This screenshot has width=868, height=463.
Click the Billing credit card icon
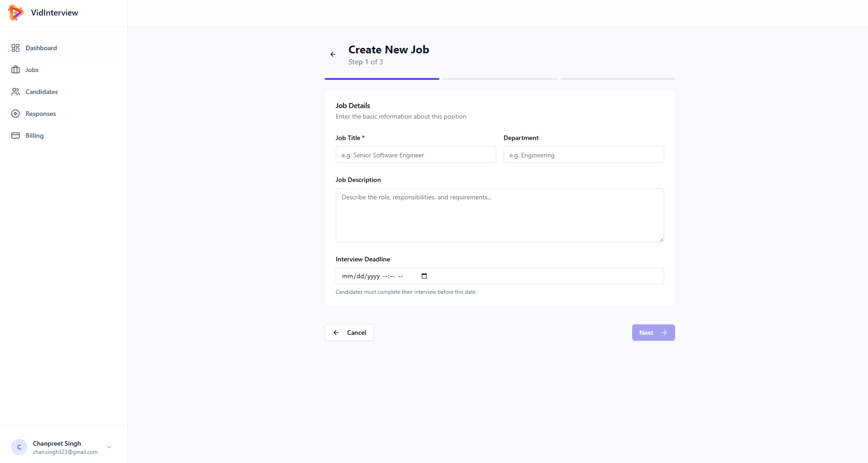click(x=16, y=135)
